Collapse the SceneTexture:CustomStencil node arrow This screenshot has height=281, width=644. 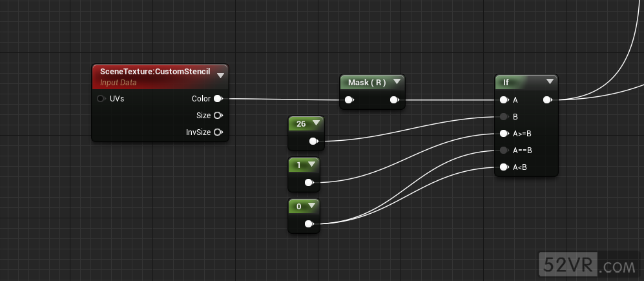pyautogui.click(x=220, y=76)
